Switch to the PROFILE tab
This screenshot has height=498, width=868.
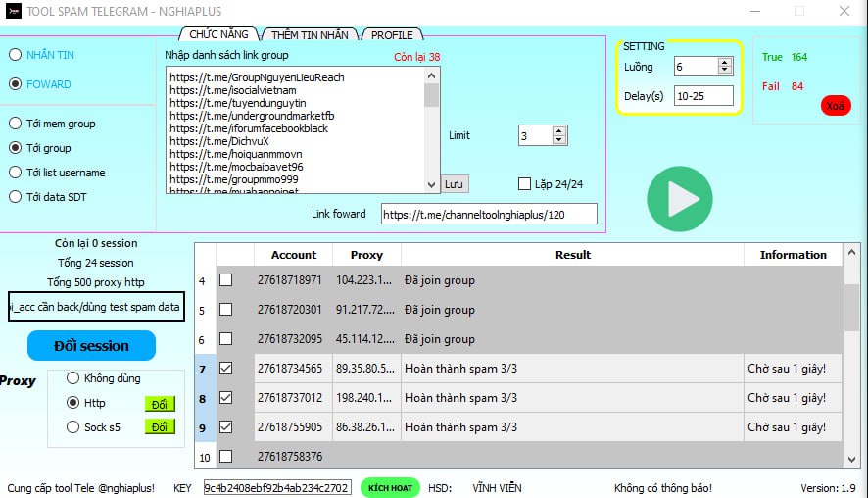click(392, 34)
